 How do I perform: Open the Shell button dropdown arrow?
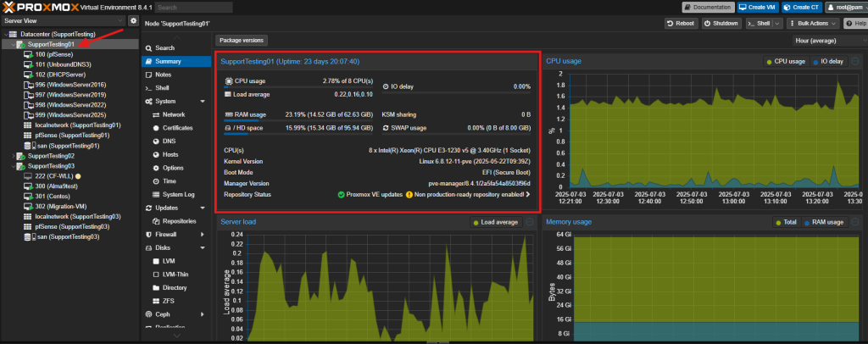click(777, 23)
